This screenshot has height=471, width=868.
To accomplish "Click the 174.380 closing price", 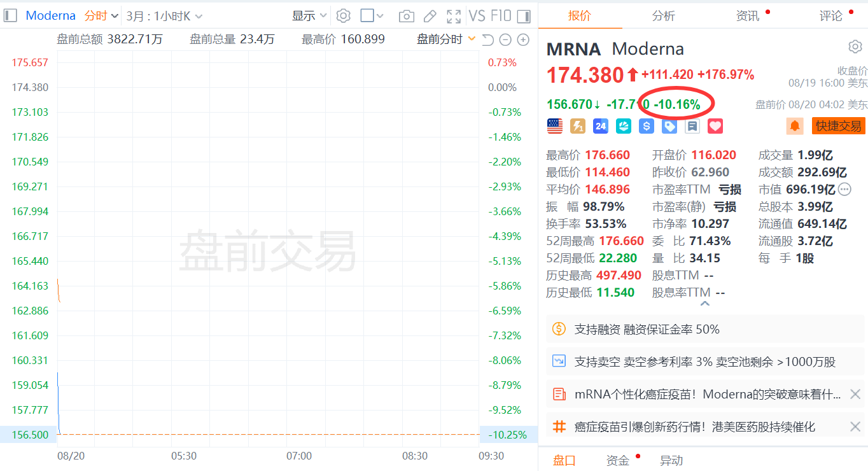I will click(x=585, y=75).
